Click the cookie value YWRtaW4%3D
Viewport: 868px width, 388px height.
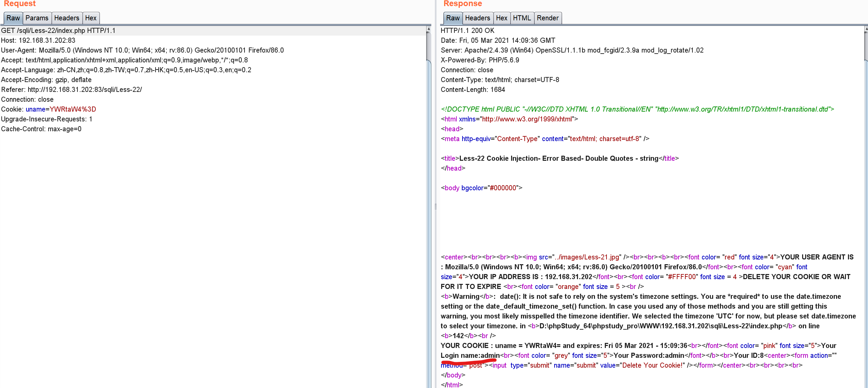[x=73, y=109]
